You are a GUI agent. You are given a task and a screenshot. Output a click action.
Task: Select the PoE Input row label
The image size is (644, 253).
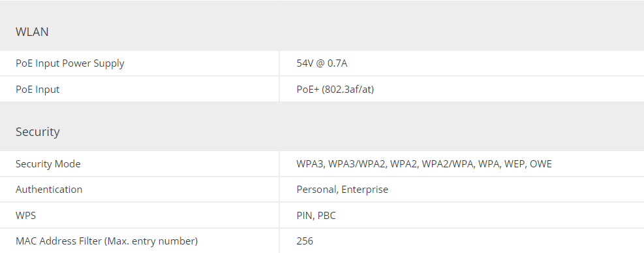[x=37, y=90]
